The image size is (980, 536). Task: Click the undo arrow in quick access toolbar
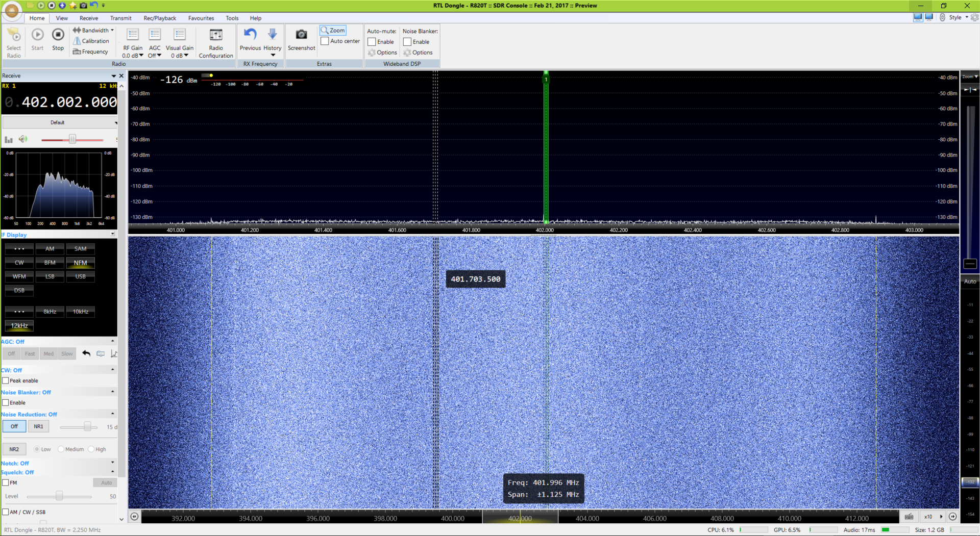point(93,5)
